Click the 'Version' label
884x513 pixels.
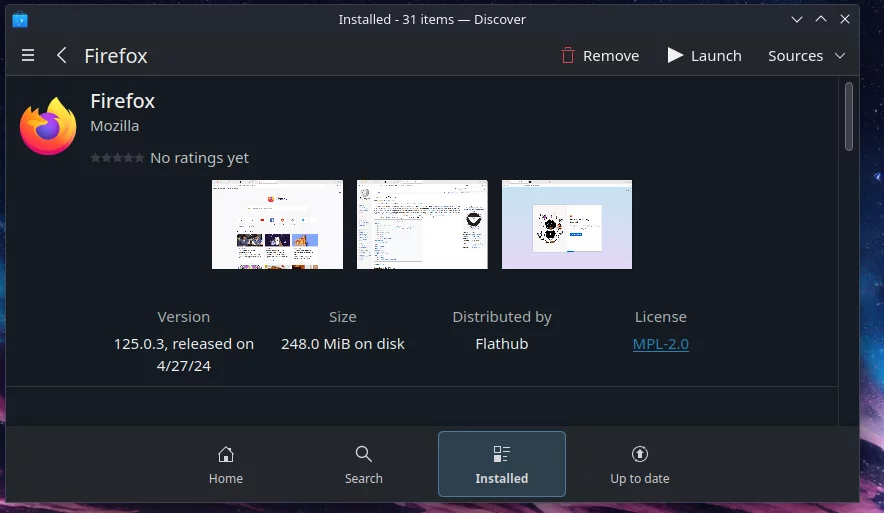(184, 317)
